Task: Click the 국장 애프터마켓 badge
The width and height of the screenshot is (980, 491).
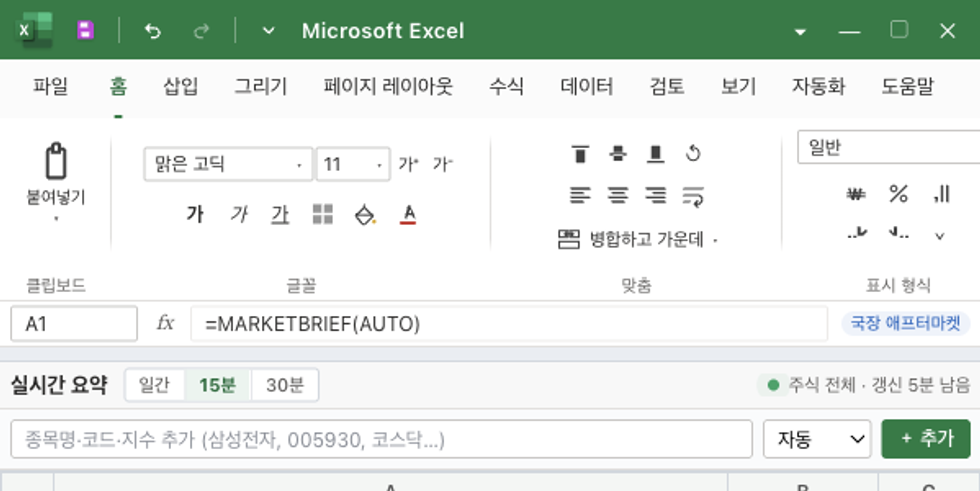Action: coord(906,323)
